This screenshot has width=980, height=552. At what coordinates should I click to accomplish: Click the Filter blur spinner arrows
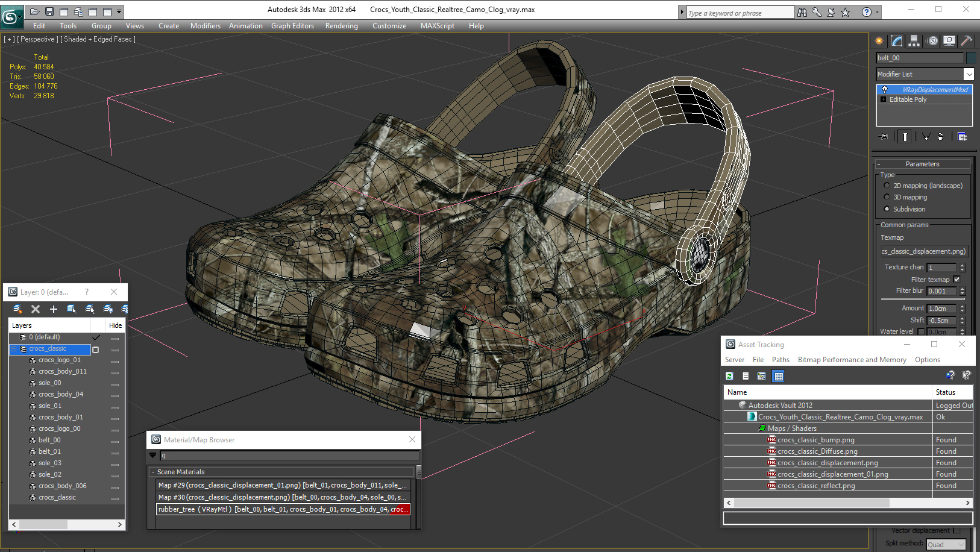coord(962,291)
